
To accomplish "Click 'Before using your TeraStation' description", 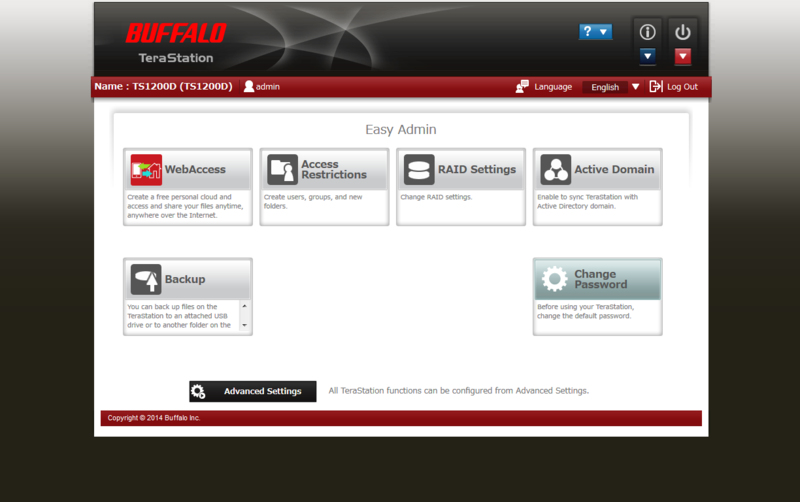I will [x=585, y=311].
